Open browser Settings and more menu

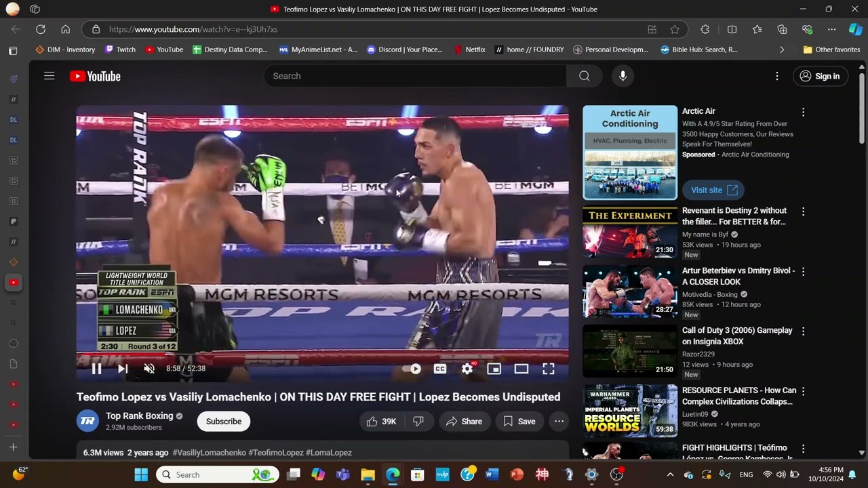click(831, 29)
